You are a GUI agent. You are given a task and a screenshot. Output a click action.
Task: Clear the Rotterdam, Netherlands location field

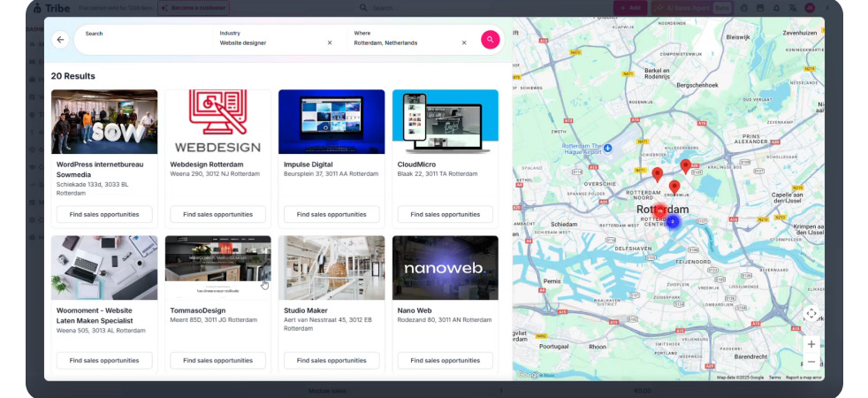[464, 42]
